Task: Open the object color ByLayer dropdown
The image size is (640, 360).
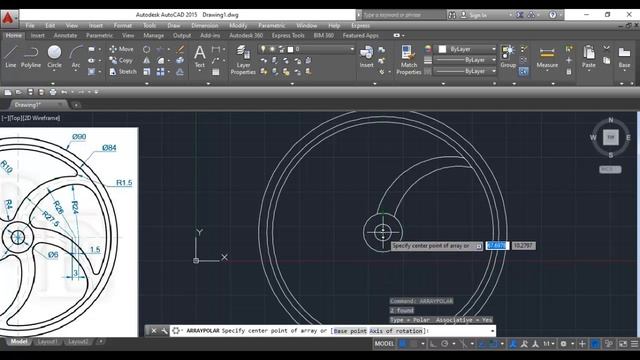Action: tap(493, 49)
